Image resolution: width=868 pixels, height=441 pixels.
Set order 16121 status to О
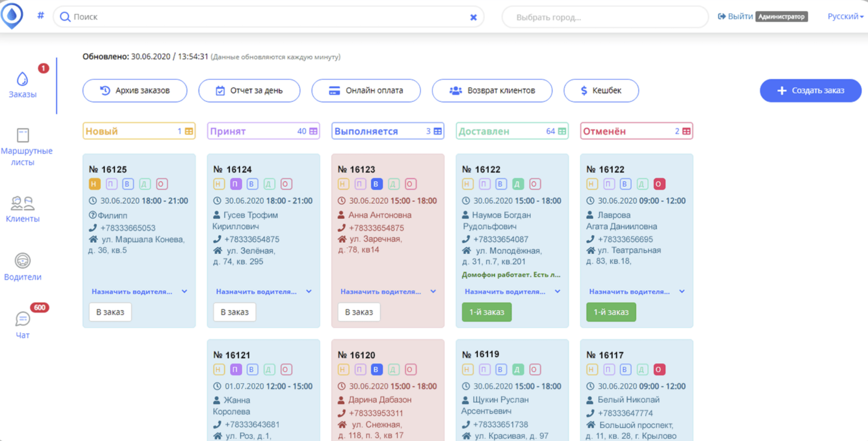[286, 370]
